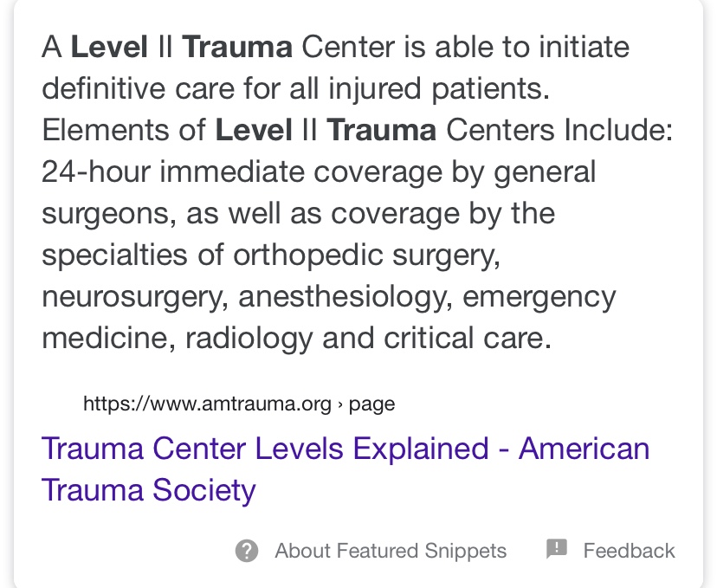717x588 pixels.
Task: Click the word 'radiology' in snippet
Action: point(249,339)
